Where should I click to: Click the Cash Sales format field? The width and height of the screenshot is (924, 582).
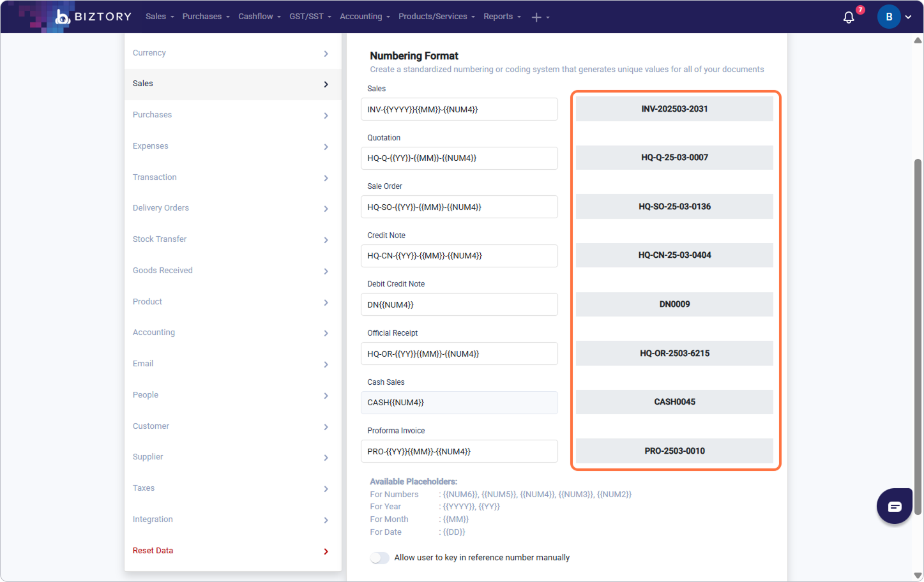[x=459, y=403]
